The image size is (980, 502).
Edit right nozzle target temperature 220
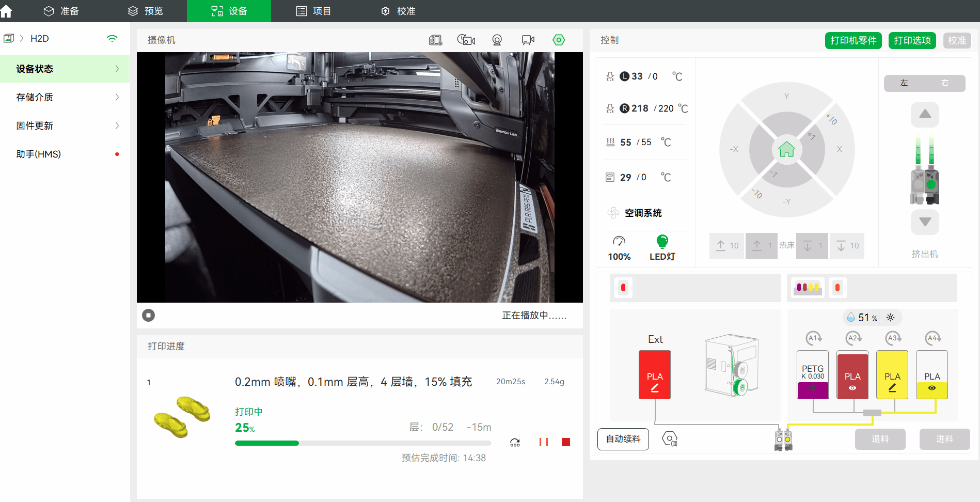click(666, 108)
